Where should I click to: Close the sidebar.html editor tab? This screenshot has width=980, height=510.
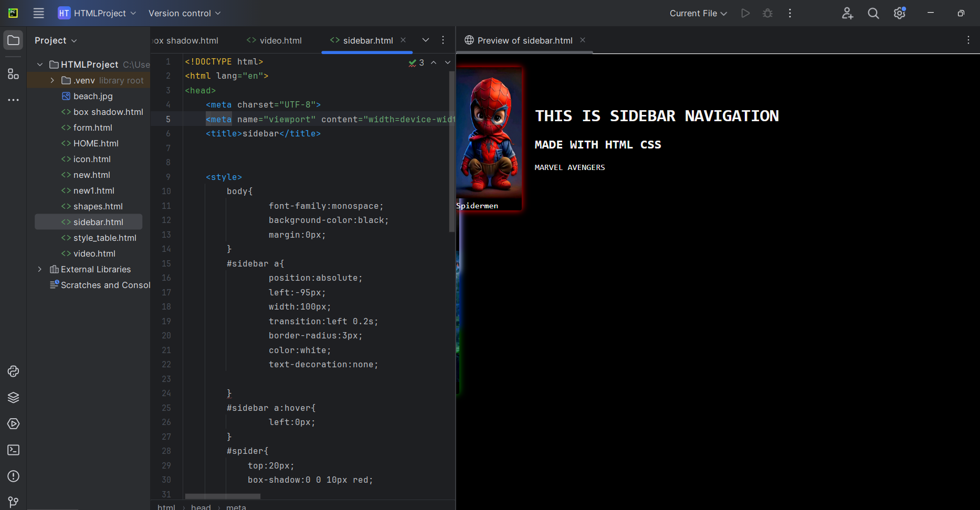point(403,40)
